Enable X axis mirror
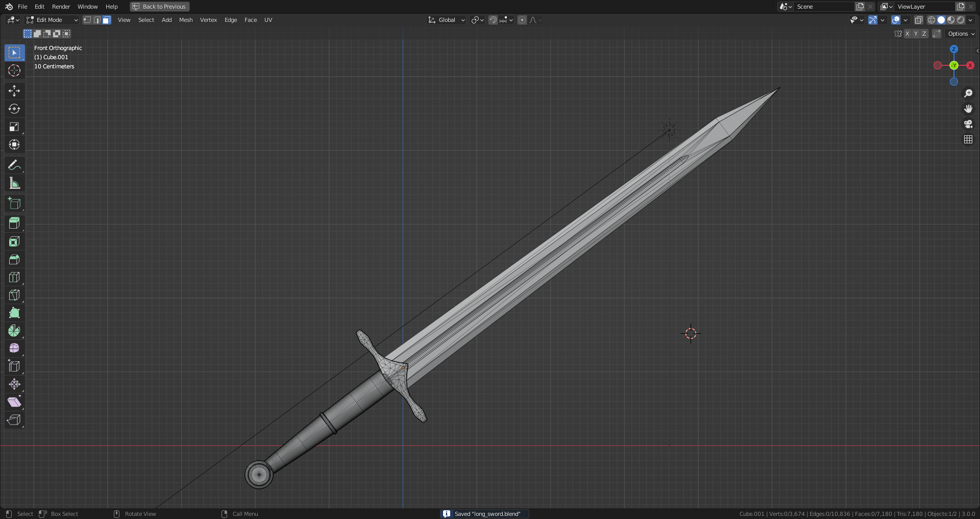 [x=907, y=34]
